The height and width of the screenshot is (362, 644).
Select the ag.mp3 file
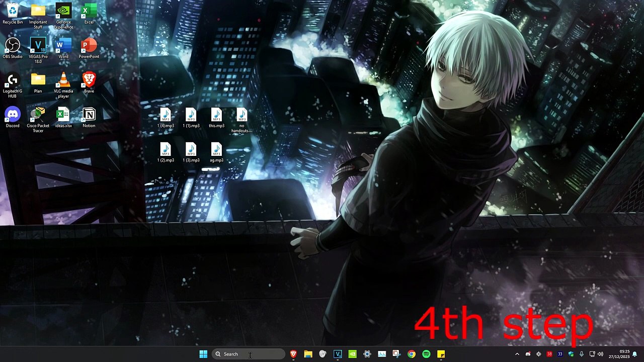click(x=216, y=152)
